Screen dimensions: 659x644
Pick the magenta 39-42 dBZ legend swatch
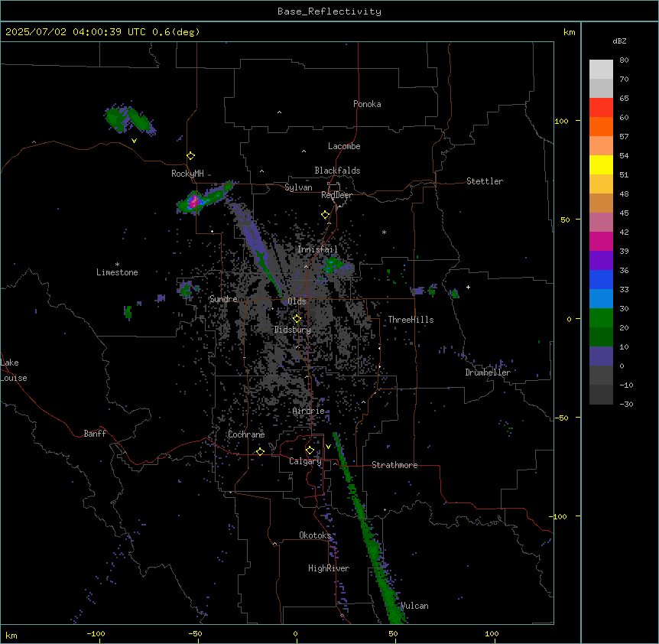point(601,241)
